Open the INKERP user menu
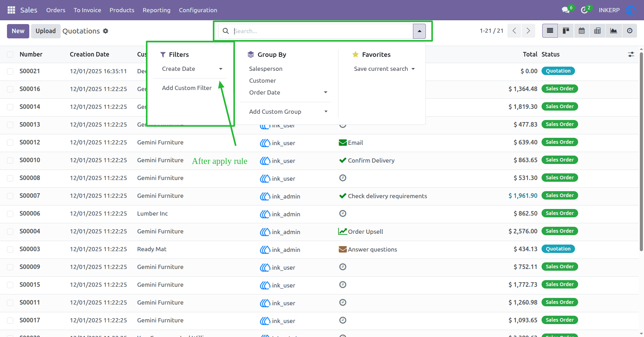Screen dimensions: 644x337 [x=618, y=10]
